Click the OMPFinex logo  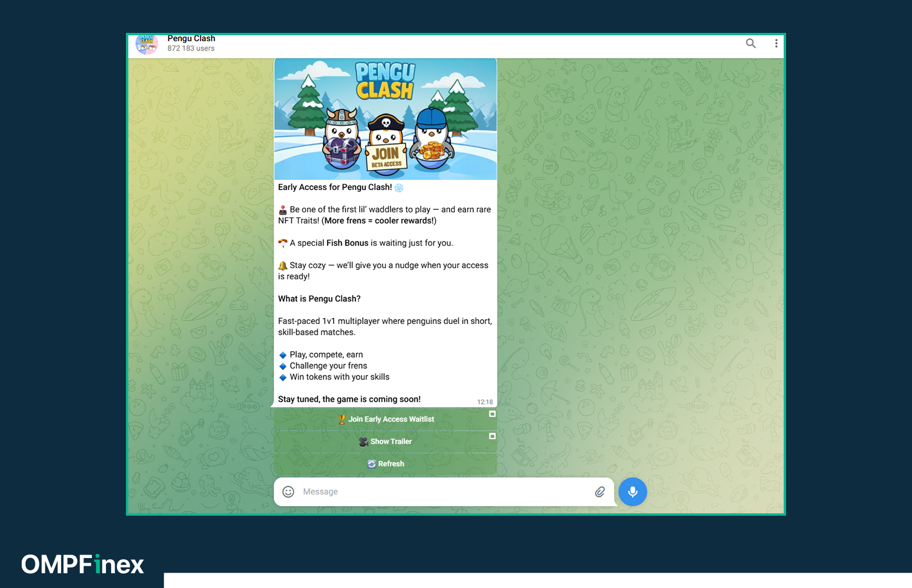[x=82, y=564]
